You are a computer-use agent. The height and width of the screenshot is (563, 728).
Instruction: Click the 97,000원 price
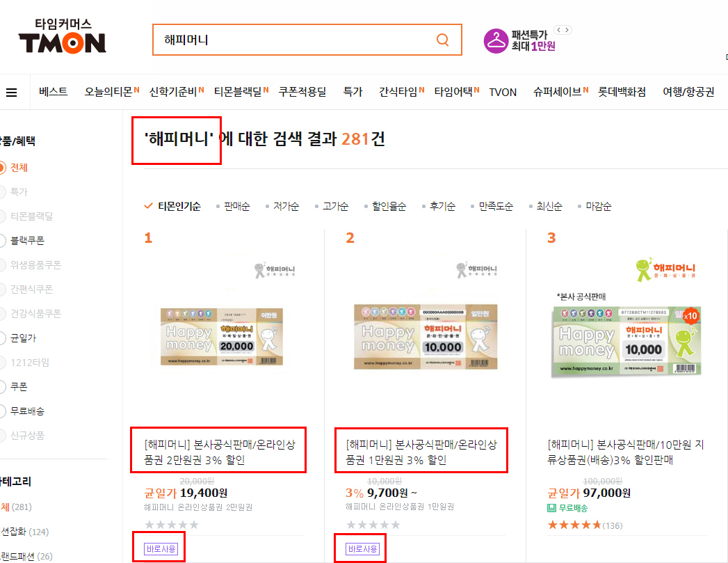point(607,493)
